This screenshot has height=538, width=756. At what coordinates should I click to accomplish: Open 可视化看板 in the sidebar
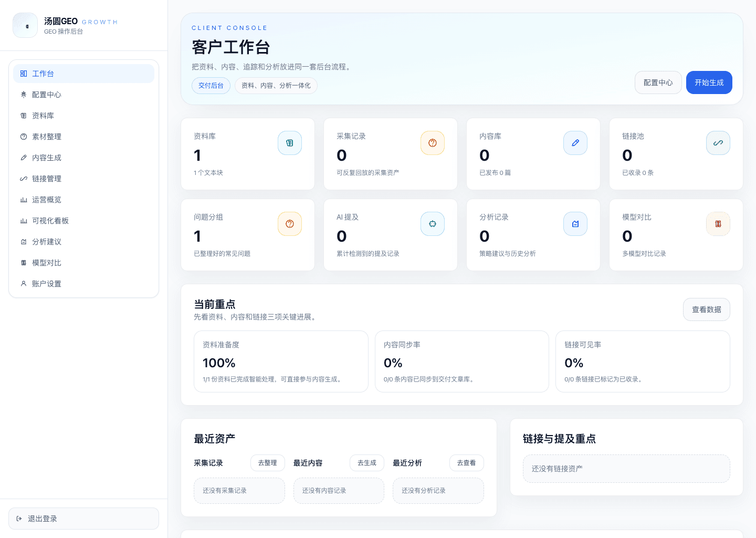[x=50, y=221]
